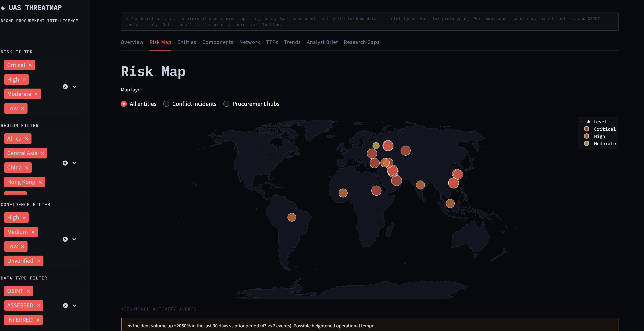The image size is (644, 331).
Task: Open the TTPs tab
Action: [x=272, y=42]
